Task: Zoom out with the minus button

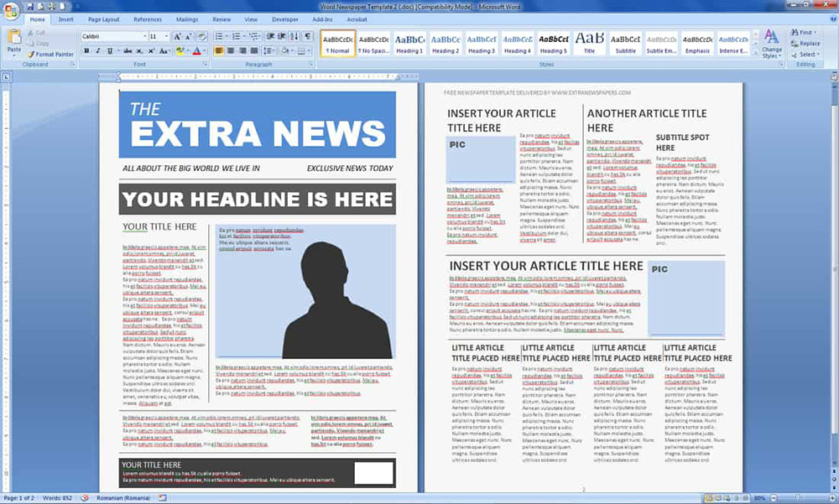Action: pos(774,498)
